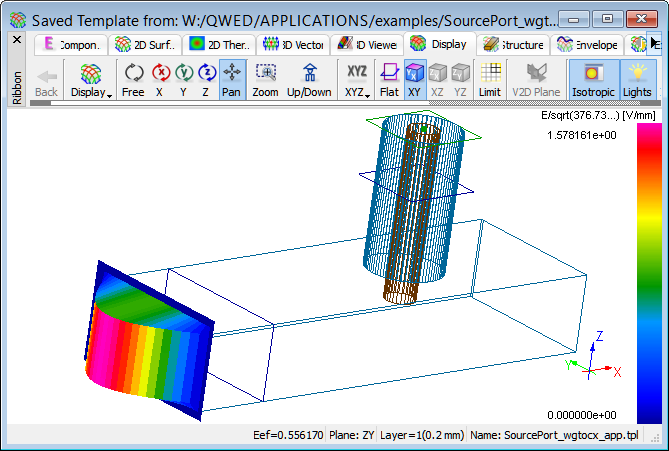669x451 pixels.
Task: Open the Envelope tab
Action: [589, 44]
